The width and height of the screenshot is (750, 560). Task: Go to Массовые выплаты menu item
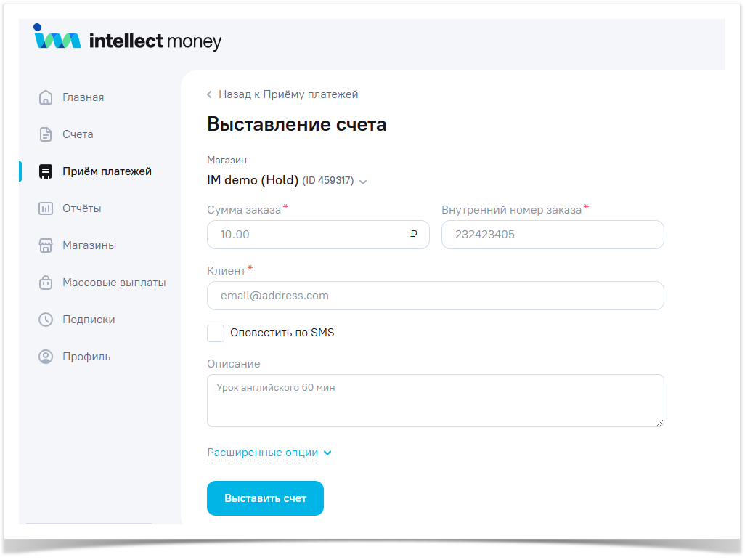[114, 283]
